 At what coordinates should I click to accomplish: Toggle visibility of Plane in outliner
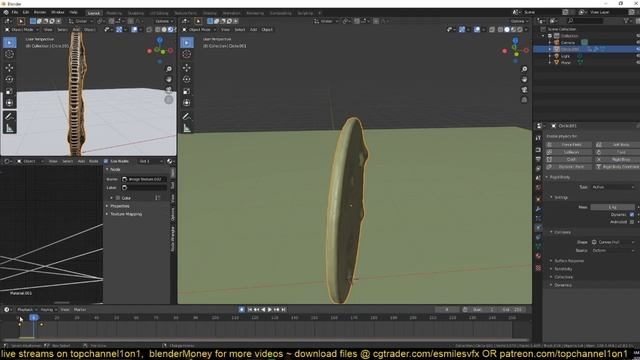coord(638,62)
